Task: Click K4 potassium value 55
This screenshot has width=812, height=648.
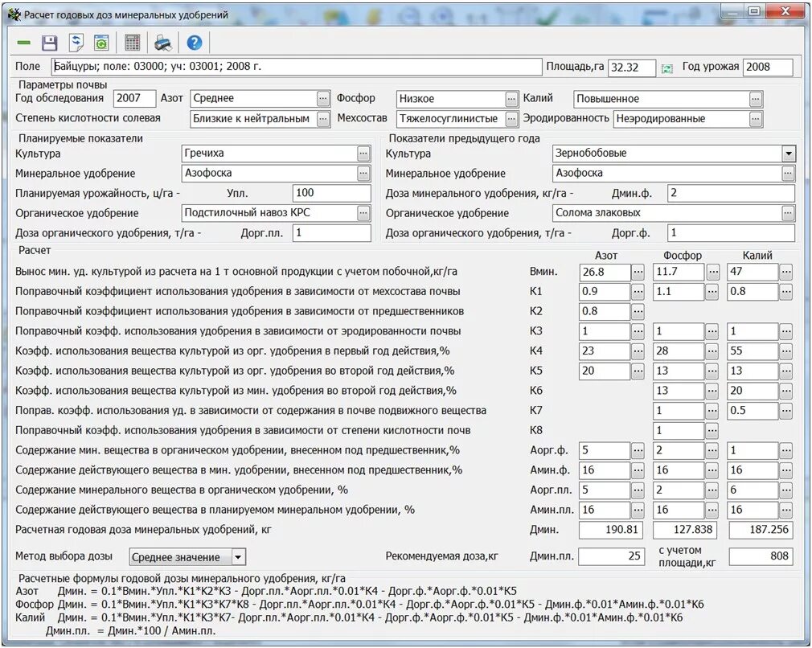Action: [753, 351]
